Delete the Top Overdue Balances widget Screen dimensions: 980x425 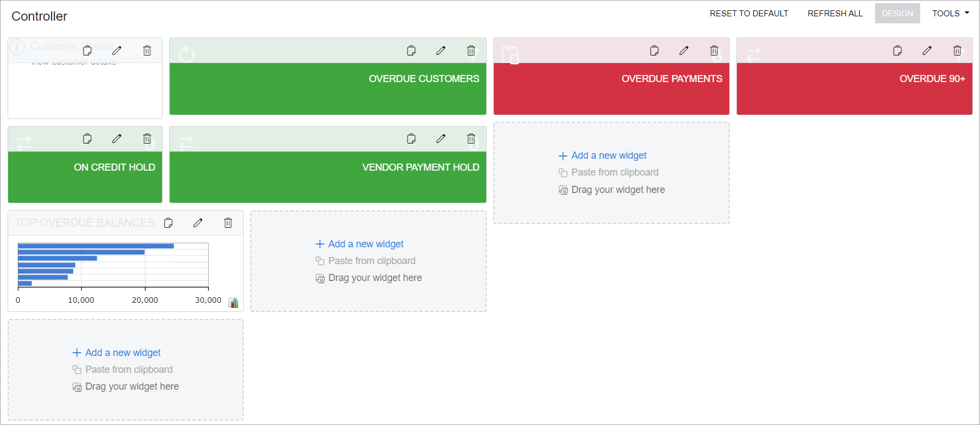(x=228, y=223)
